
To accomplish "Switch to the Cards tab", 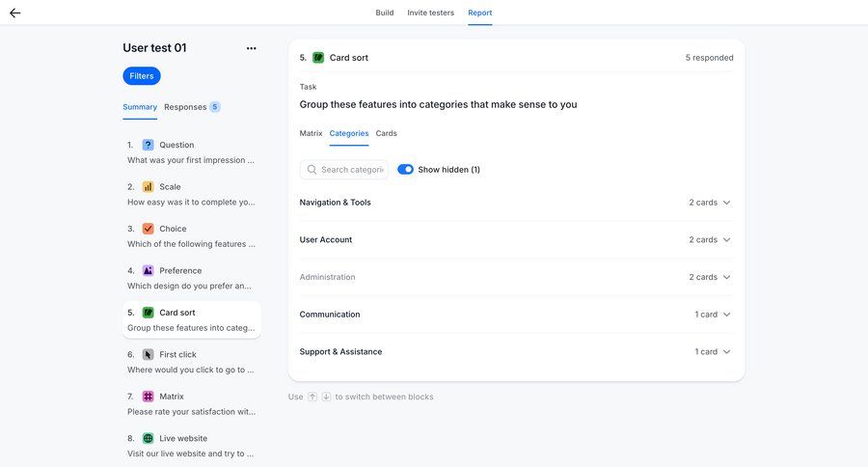I will point(386,133).
